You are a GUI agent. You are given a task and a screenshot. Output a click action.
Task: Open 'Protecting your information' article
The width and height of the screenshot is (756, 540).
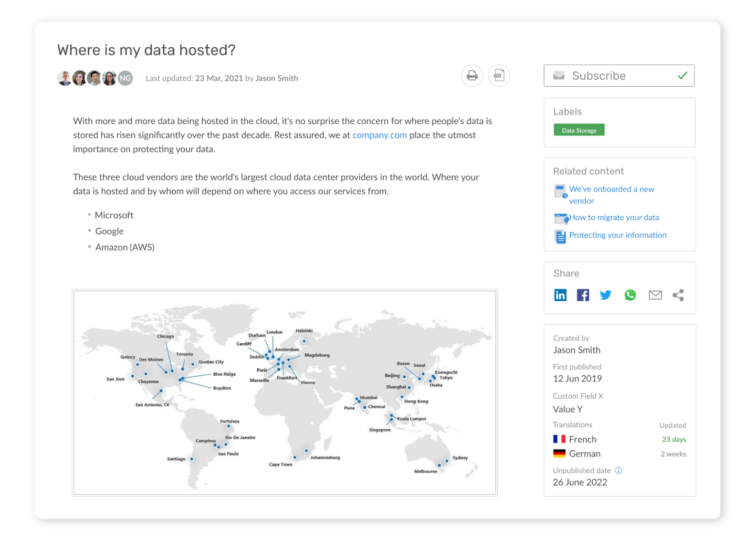[x=618, y=235]
